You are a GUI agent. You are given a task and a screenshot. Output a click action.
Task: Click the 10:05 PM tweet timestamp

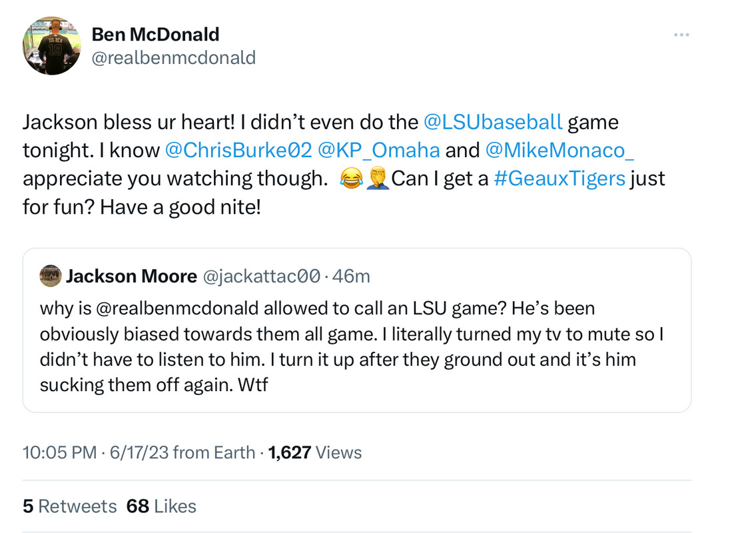(x=60, y=453)
